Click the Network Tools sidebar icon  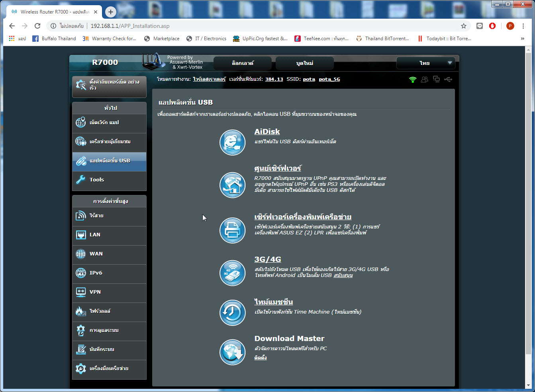[81, 369]
